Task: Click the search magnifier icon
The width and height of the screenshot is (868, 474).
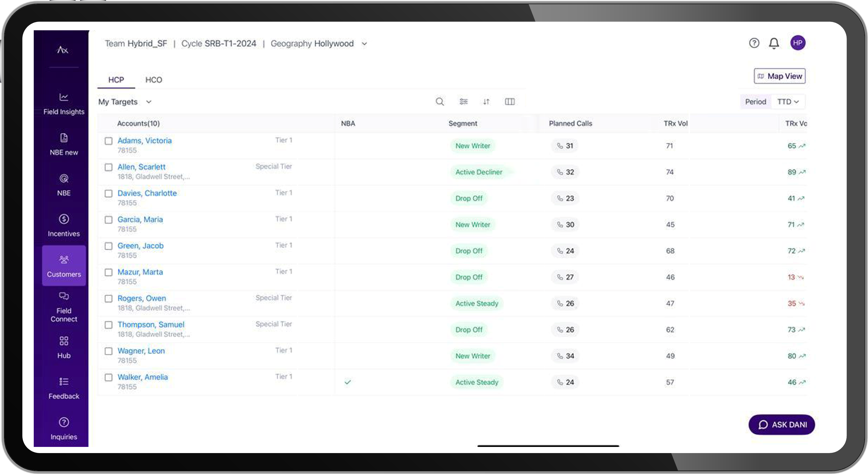Action: coord(439,101)
